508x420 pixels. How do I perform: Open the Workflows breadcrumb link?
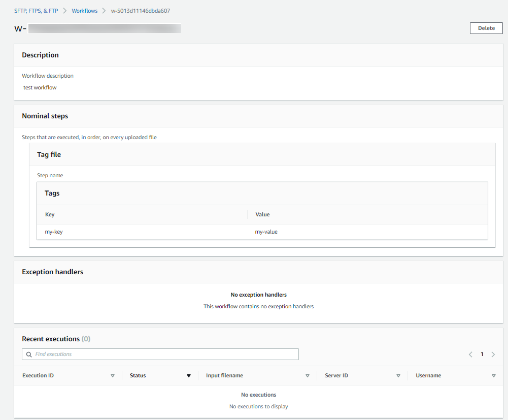point(84,11)
